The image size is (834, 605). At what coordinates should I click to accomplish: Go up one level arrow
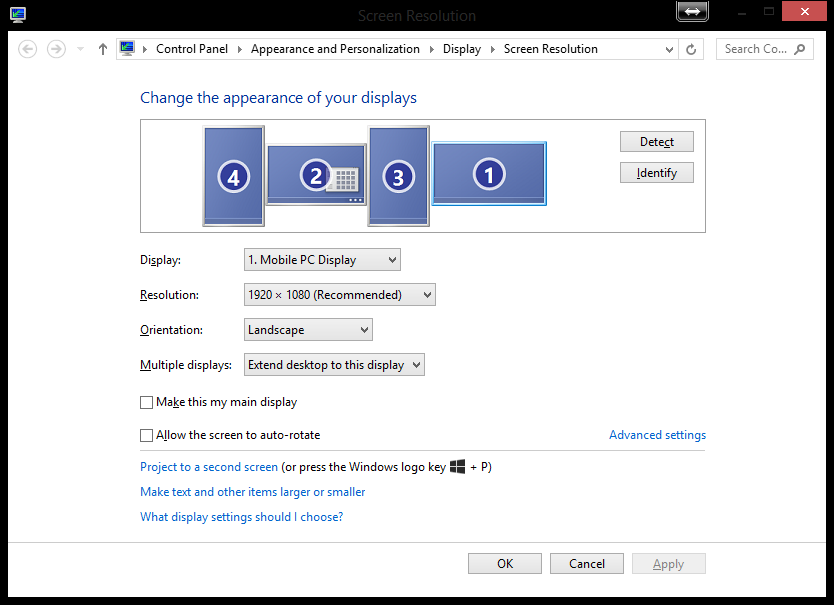tap(103, 49)
